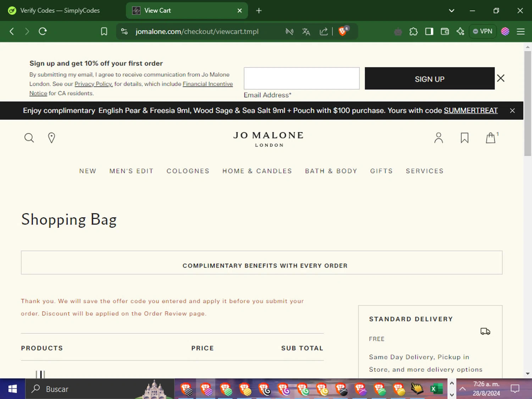Open the GIFTS menu
This screenshot has width=532, height=399.
coord(381,171)
